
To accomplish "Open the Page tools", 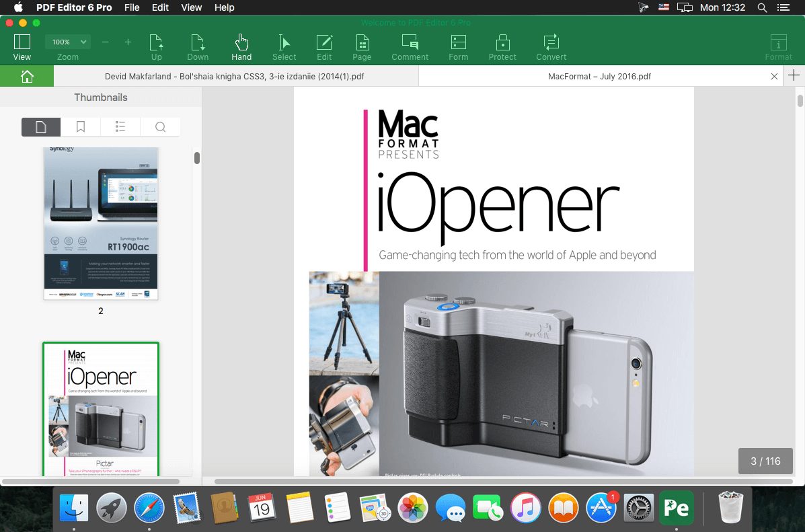I will (362, 47).
